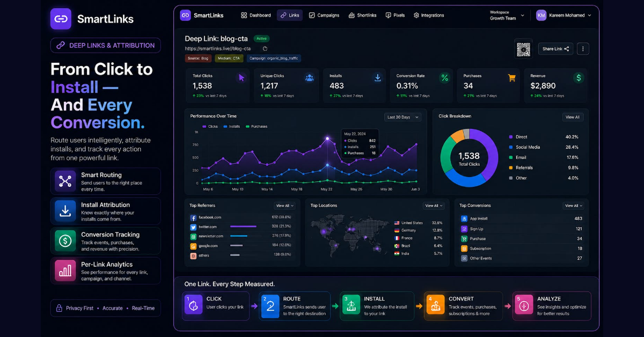This screenshot has height=337, width=644.
Task: Toggle the Purchases series in the chart legend
Action: coord(257,127)
